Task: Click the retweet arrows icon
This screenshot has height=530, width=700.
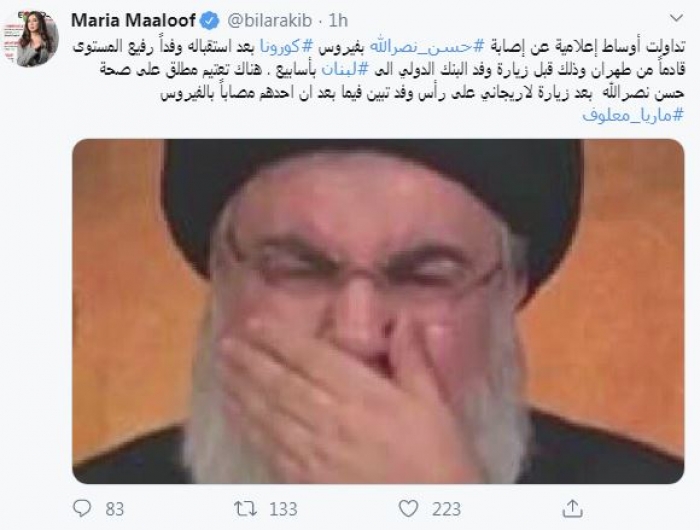Action: pyautogui.click(x=246, y=508)
